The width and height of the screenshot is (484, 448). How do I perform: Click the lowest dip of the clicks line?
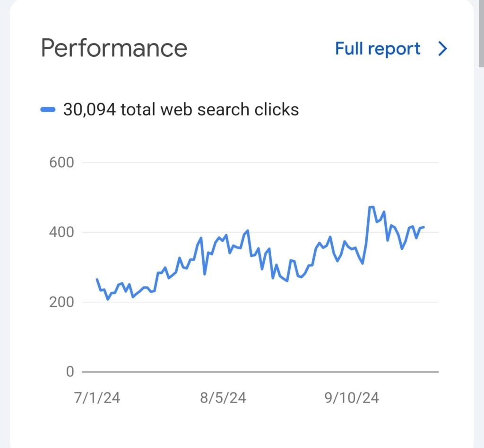tap(108, 299)
